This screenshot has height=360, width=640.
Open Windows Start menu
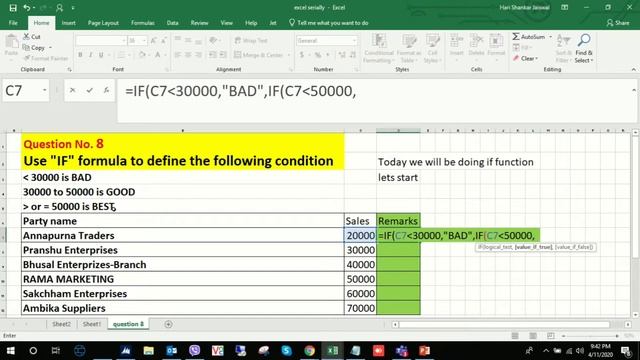click(11, 351)
